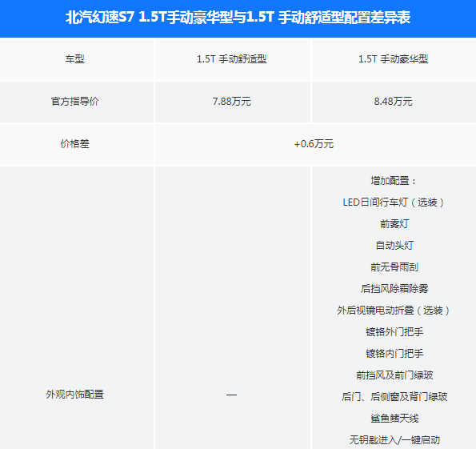Select the 前挡风及前门绿玻 entry
This screenshot has height=449, width=476.
(x=394, y=375)
